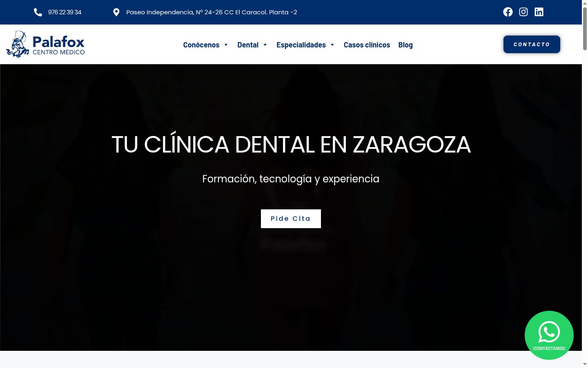
Task: Click the page vertical scrollbar thumb
Action: (x=585, y=29)
